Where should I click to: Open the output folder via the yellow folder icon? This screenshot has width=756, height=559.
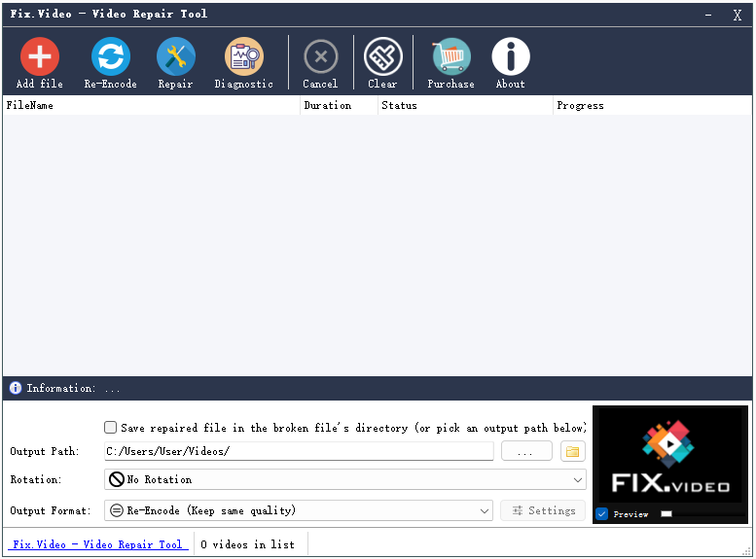coord(573,451)
